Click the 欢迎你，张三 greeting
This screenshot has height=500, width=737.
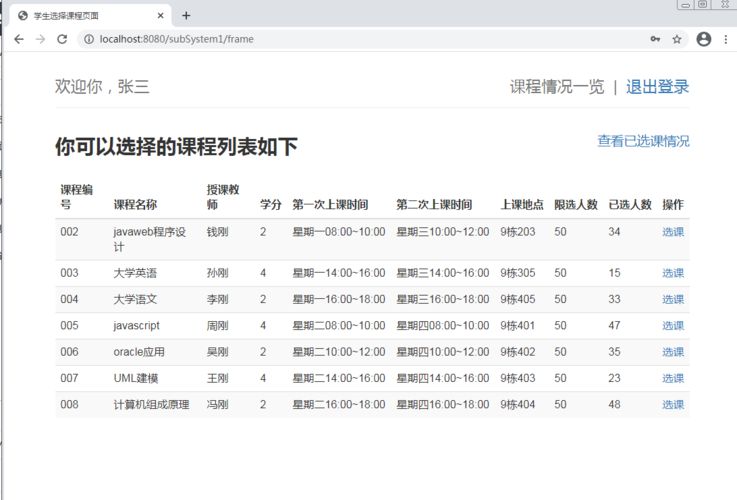[102, 86]
